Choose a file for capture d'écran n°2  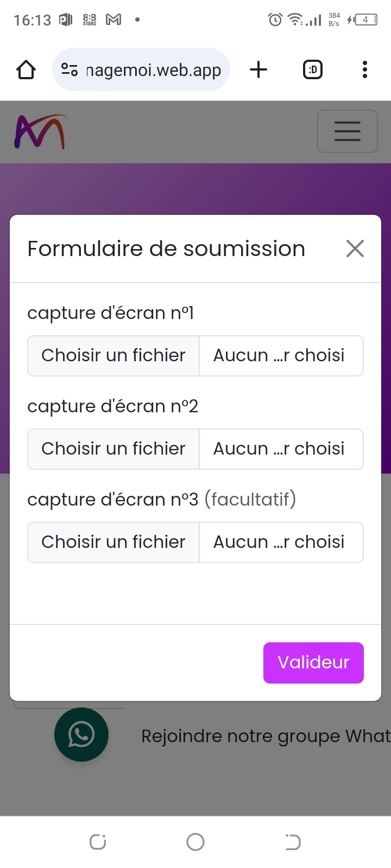113,449
